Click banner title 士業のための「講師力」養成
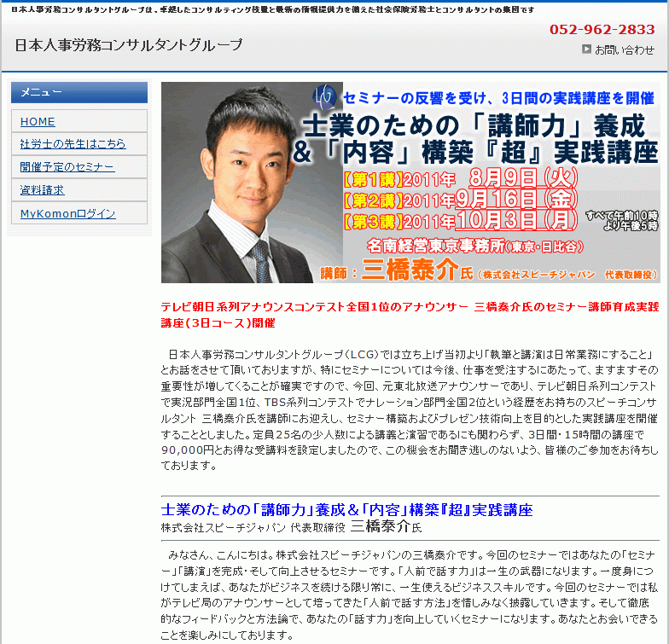The width and height of the screenshot is (669, 644). [474, 126]
